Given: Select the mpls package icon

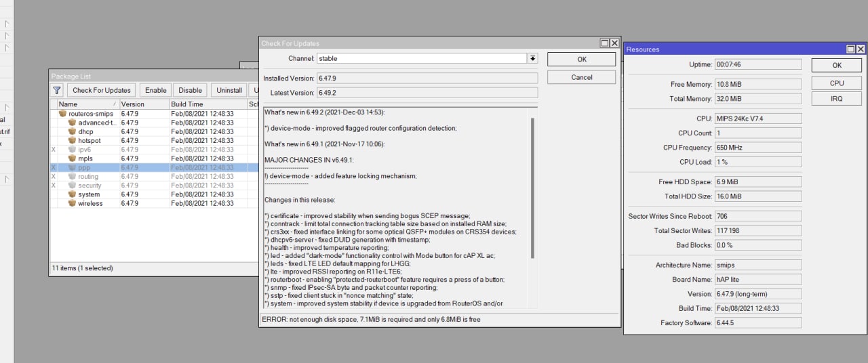Looking at the screenshot, I should click(72, 158).
